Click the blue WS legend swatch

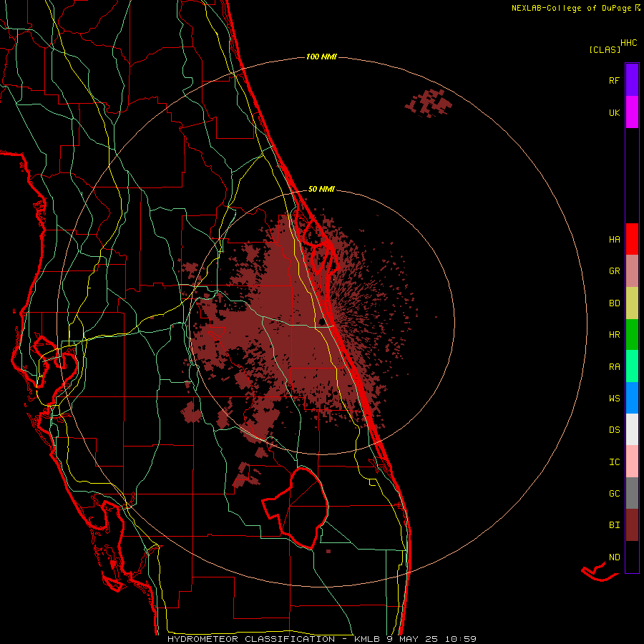[632, 398]
